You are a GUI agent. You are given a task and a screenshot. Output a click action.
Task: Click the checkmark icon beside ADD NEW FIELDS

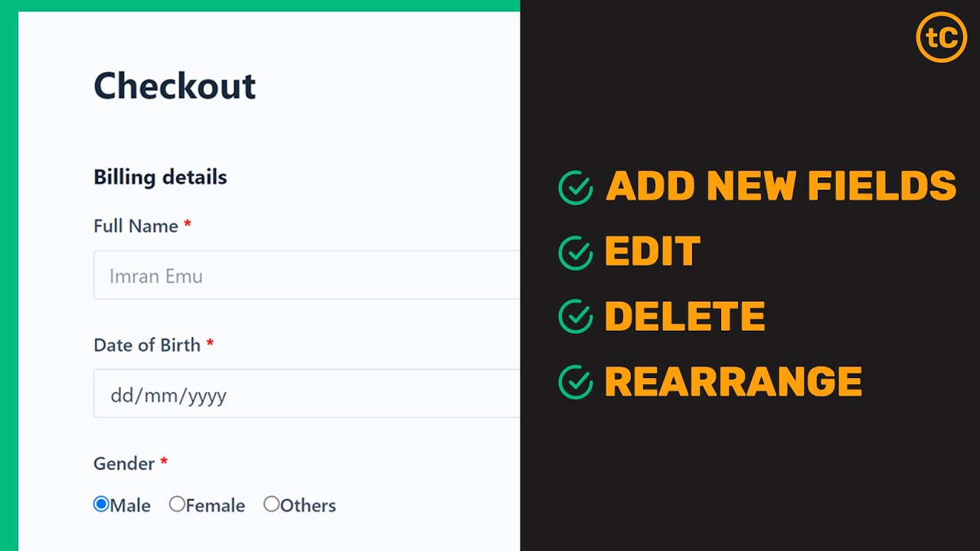click(576, 187)
